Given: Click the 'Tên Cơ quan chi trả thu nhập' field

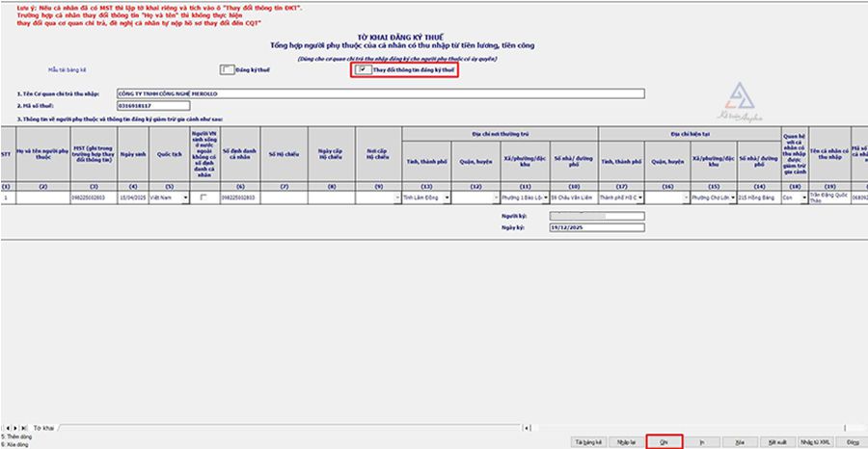Looking at the screenshot, I should tap(378, 93).
